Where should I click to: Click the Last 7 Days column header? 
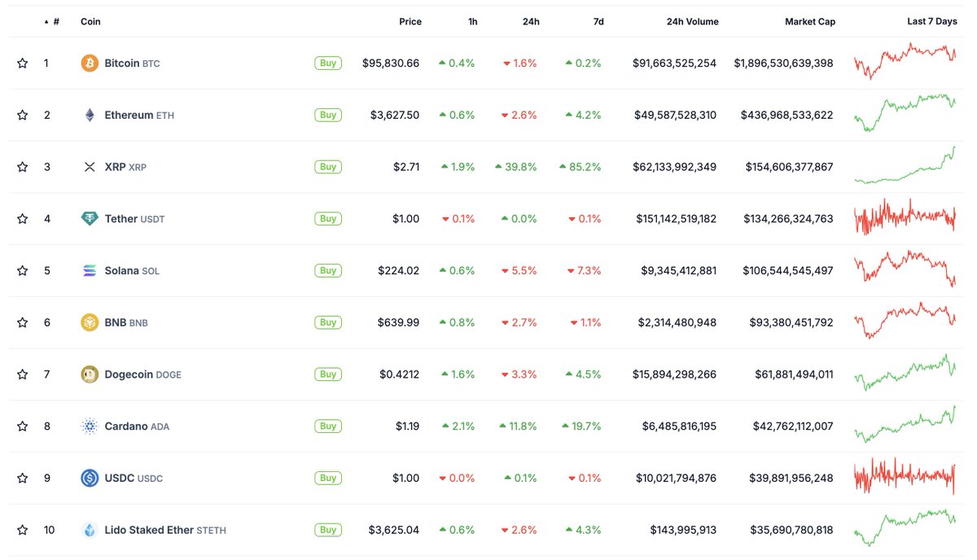pyautogui.click(x=932, y=22)
